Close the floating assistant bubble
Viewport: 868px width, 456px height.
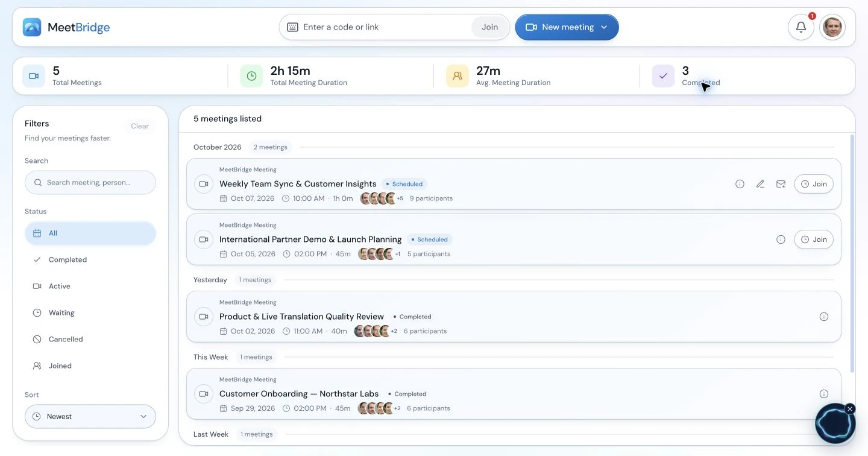850,409
